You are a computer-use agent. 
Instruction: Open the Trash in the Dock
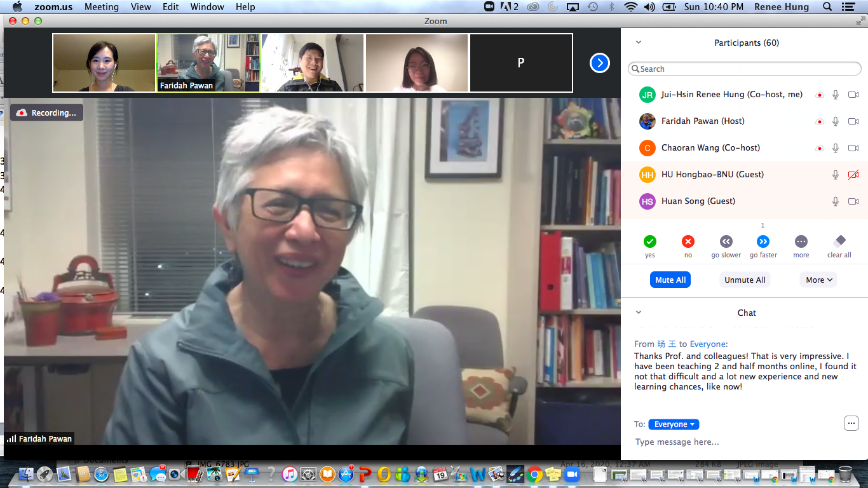point(845,474)
